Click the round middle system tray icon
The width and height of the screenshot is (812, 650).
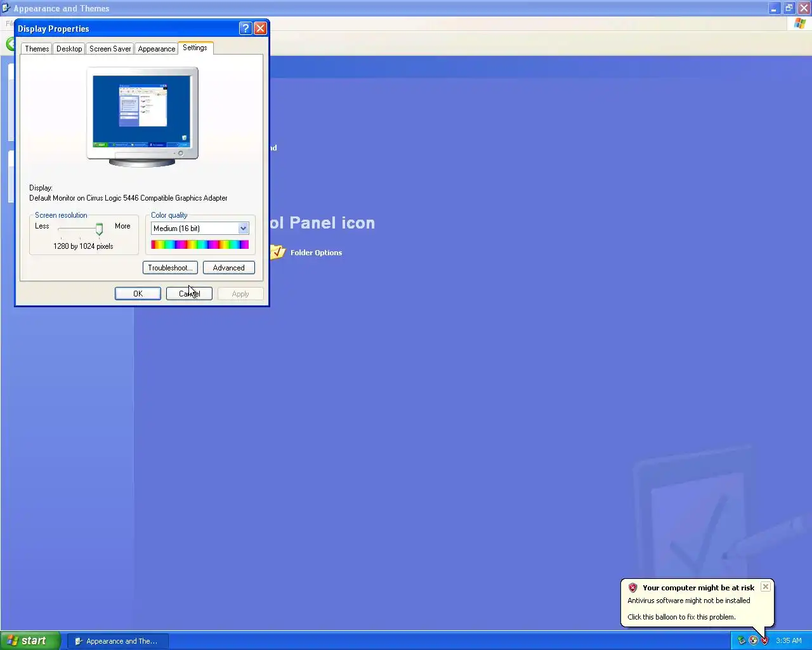click(753, 640)
